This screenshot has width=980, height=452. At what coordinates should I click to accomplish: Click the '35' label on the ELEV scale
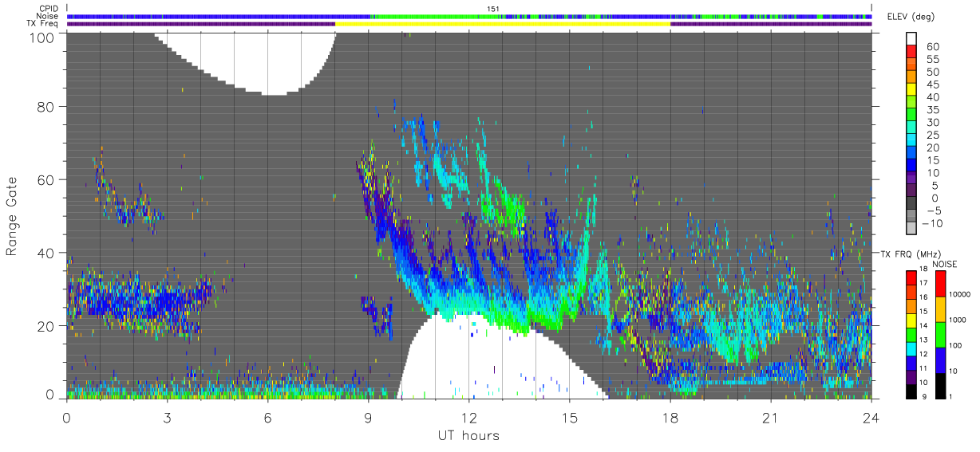(x=933, y=110)
